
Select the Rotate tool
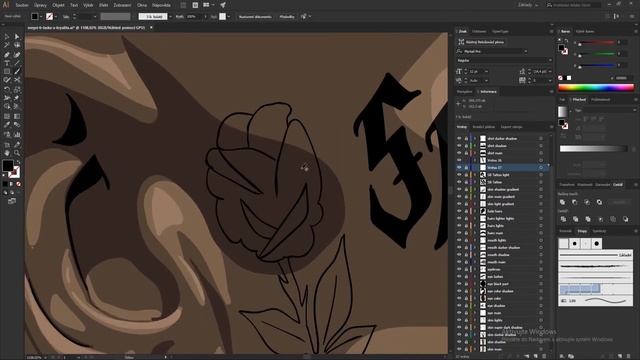click(x=7, y=89)
